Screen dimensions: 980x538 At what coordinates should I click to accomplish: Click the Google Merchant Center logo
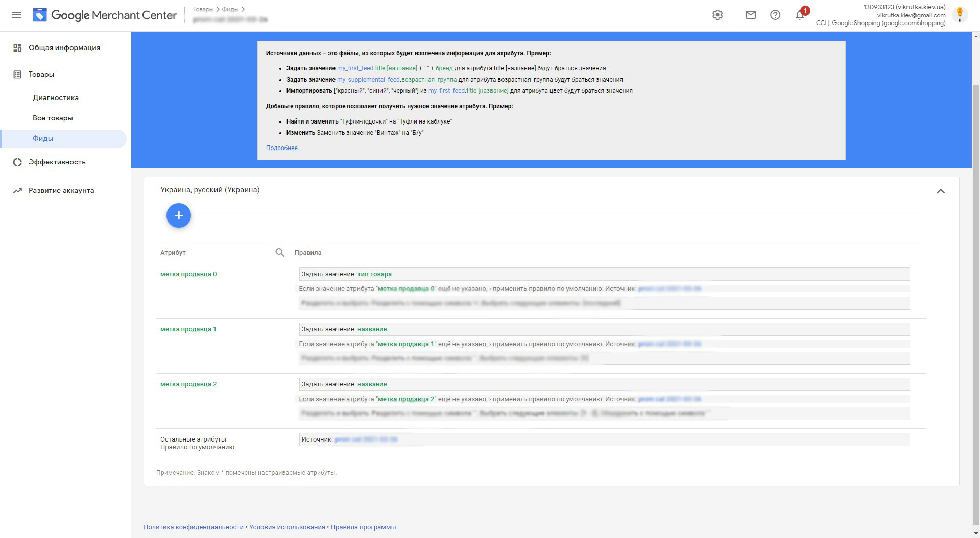[105, 15]
